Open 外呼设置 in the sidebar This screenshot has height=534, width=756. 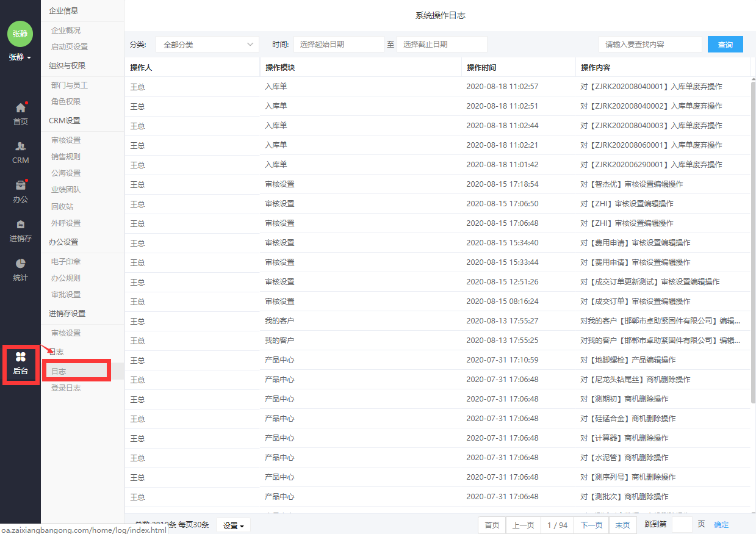pyautogui.click(x=66, y=223)
